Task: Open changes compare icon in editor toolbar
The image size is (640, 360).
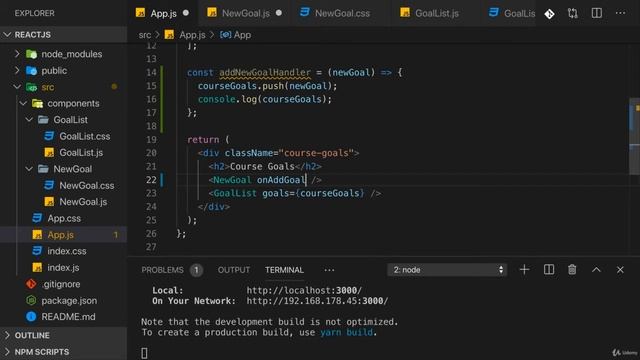Action: coord(573,13)
